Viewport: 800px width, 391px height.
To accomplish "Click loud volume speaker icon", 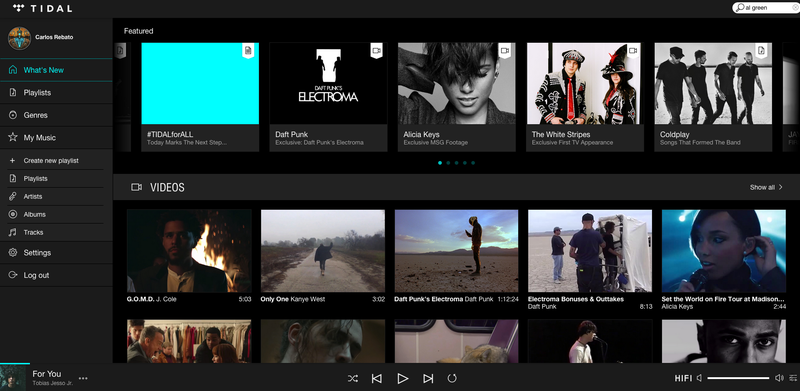I will coord(779,378).
